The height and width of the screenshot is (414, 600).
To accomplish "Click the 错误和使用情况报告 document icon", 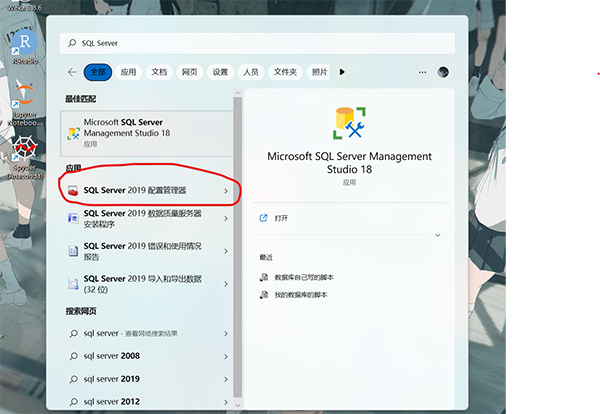I will point(73,251).
